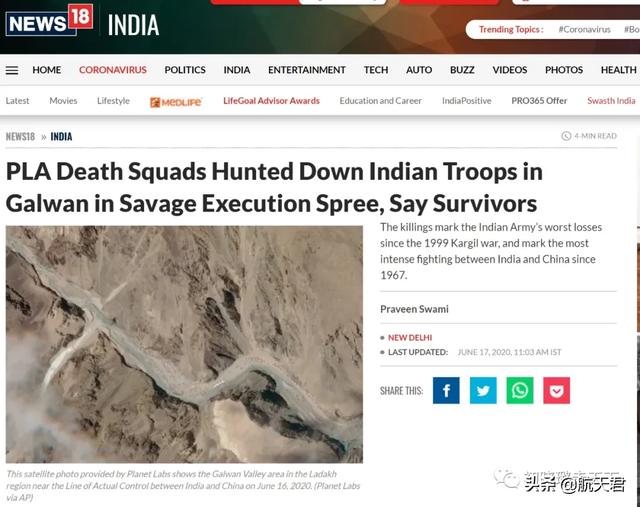640x507 pixels.
Task: Click INDIA in the breadcrumb
Action: pos(61,136)
